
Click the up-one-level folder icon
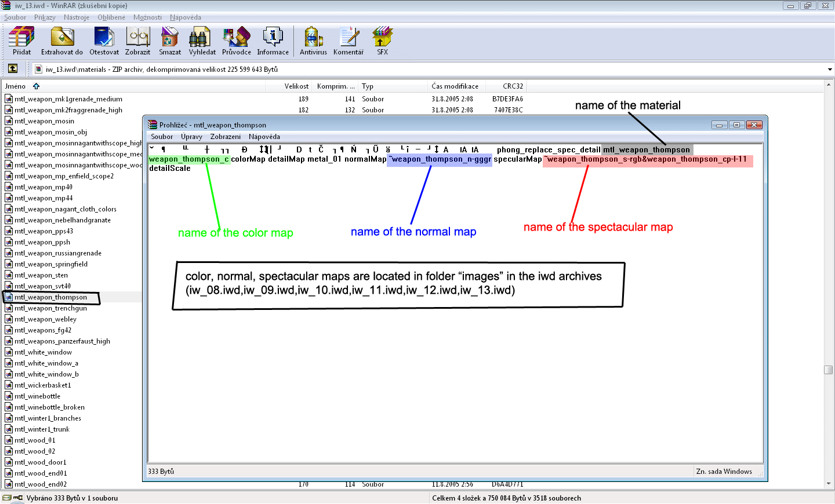pyautogui.click(x=13, y=69)
